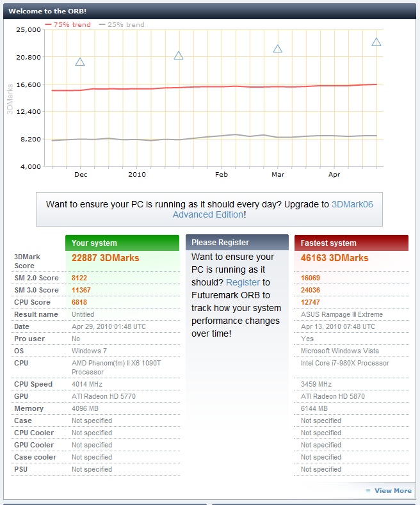Click the triangle marker above Dec
This screenshot has width=420, height=505.
click(x=80, y=62)
